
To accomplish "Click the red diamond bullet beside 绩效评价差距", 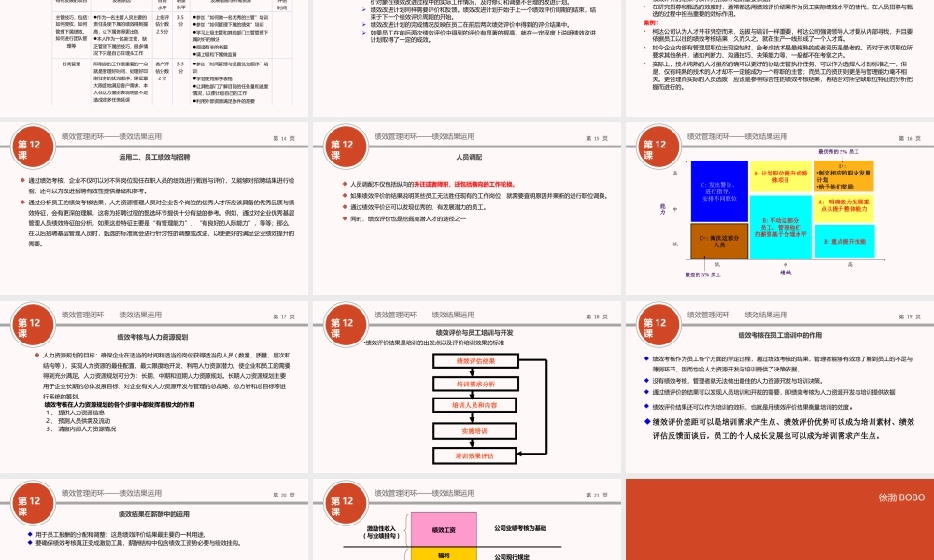I will (645, 421).
